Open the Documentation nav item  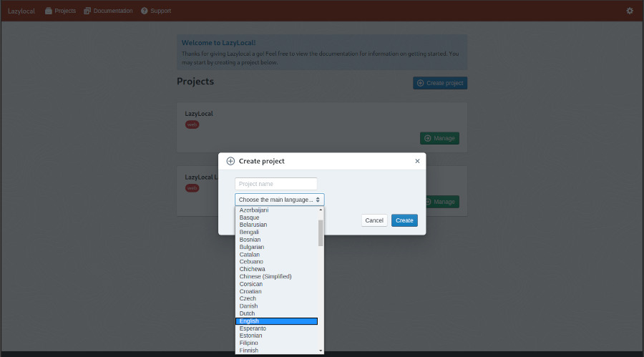108,11
